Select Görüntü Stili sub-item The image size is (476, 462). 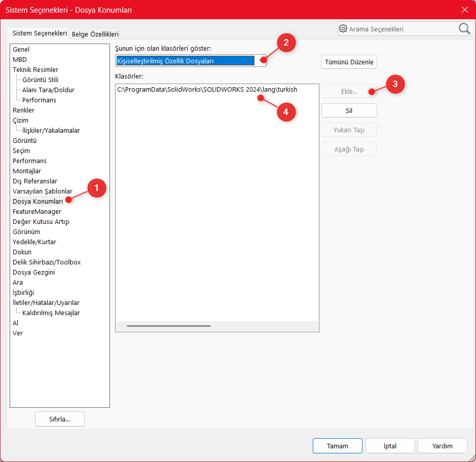click(x=41, y=80)
